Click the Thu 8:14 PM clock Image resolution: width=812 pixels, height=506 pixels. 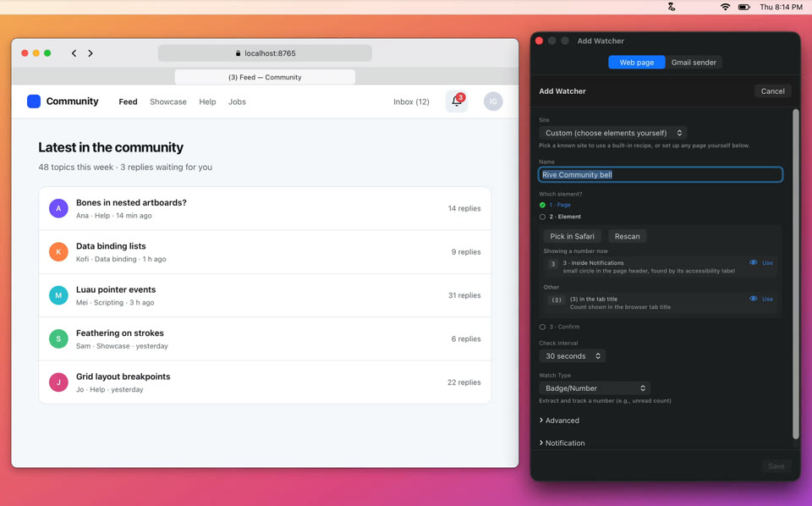click(781, 7)
